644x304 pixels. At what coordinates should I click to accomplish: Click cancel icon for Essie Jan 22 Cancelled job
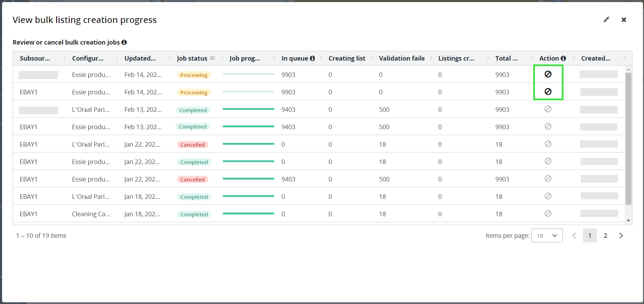tap(548, 179)
